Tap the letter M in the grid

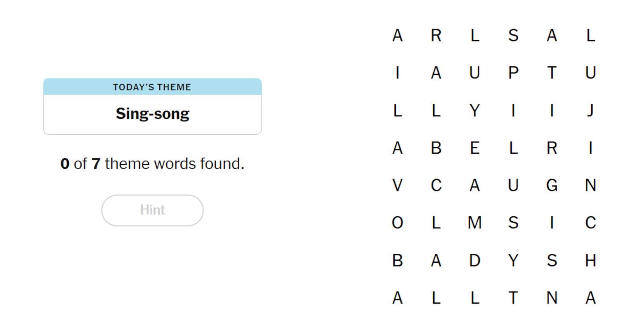coord(475,223)
